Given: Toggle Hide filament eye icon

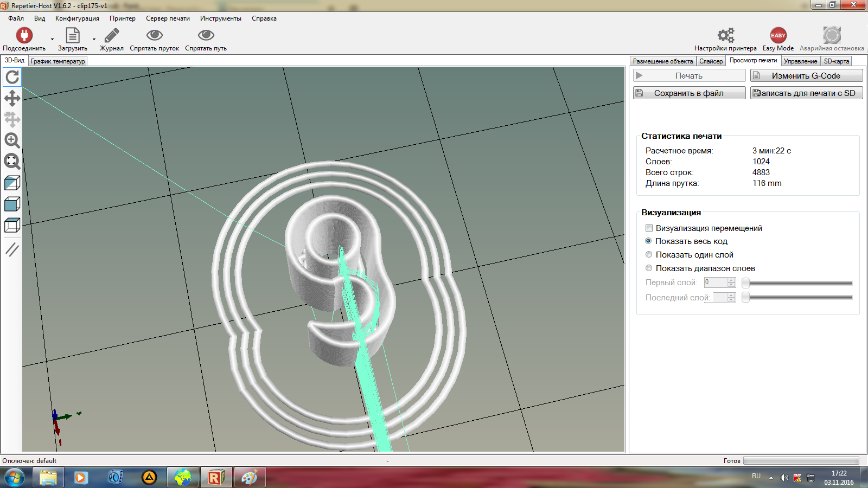Looking at the screenshot, I should 154,36.
